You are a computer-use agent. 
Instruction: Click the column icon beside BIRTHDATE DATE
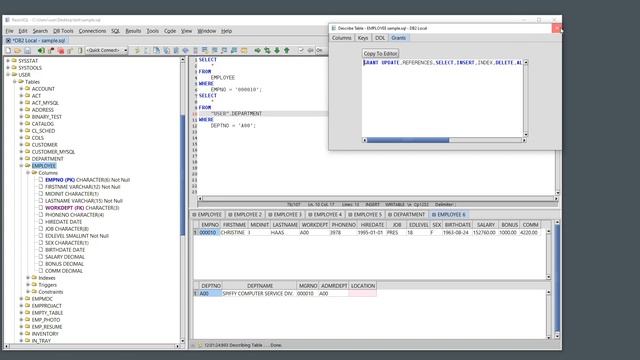click(40, 250)
